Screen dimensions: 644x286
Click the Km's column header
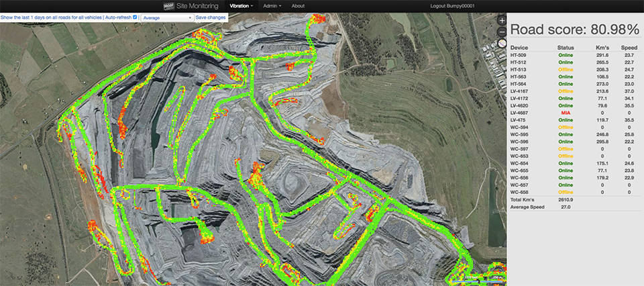[x=603, y=47]
